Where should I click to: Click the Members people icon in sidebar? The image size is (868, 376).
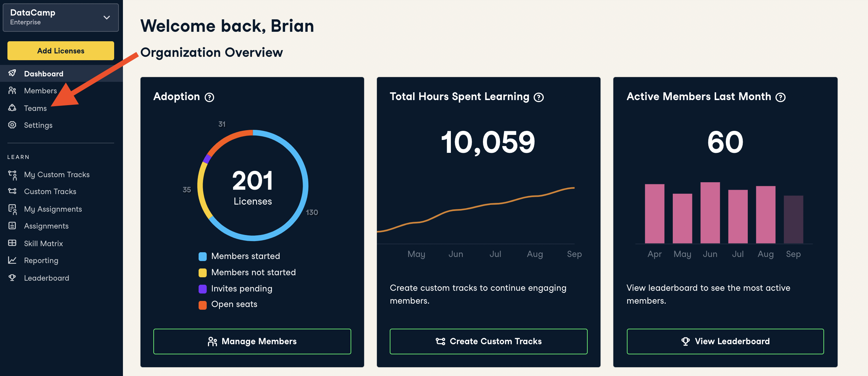[12, 91]
